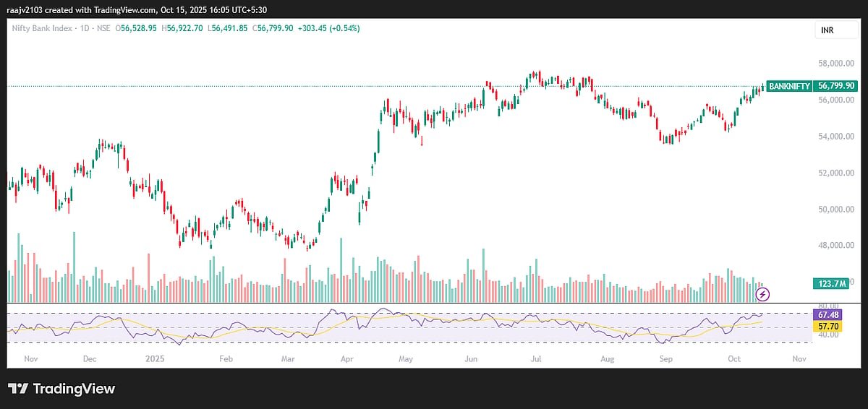
Task: Click the Oct label on time axis
Action: pyautogui.click(x=734, y=358)
